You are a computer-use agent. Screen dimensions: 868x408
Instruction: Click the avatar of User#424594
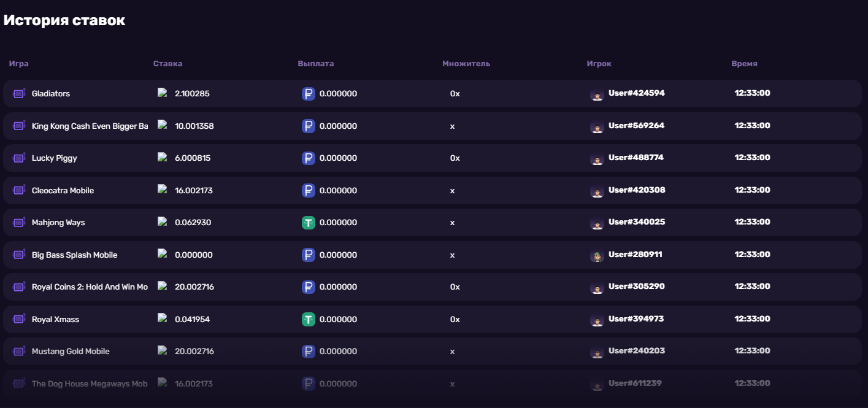point(597,94)
